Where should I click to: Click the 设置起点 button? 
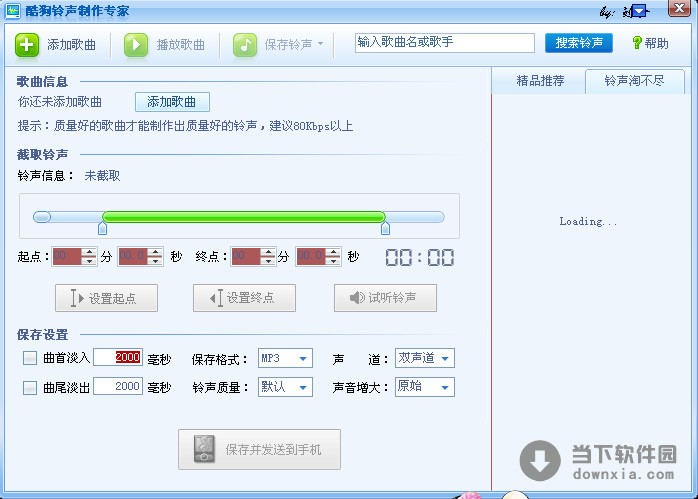(106, 298)
